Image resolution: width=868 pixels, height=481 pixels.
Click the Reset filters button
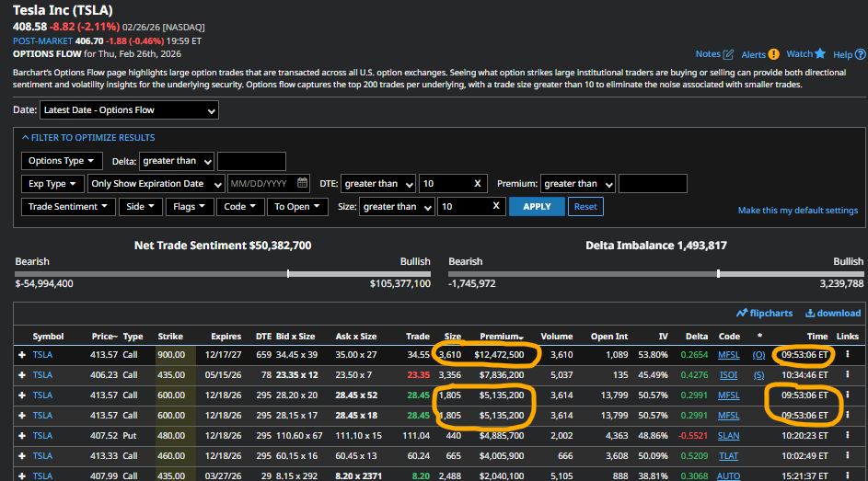click(585, 207)
